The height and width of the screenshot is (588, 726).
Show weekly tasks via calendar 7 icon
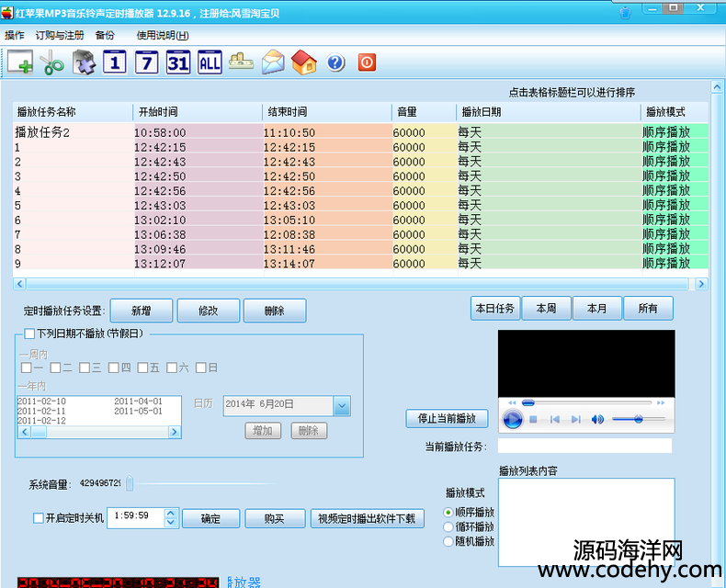click(146, 62)
